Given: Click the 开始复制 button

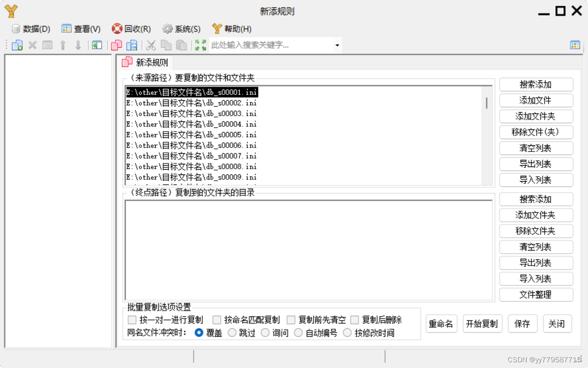Looking at the screenshot, I should (x=482, y=324).
